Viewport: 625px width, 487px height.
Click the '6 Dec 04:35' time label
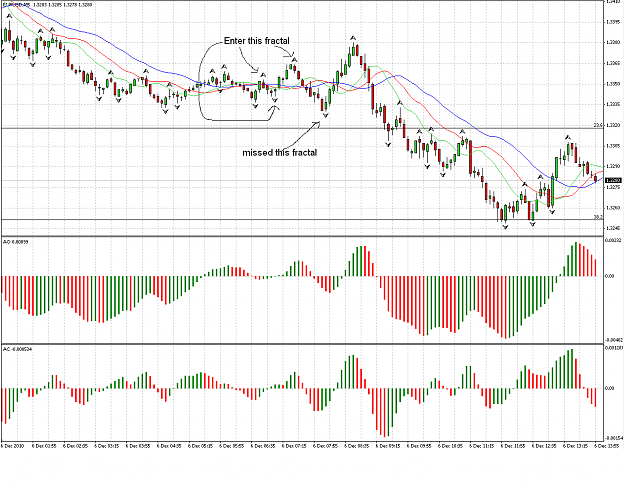(169, 446)
